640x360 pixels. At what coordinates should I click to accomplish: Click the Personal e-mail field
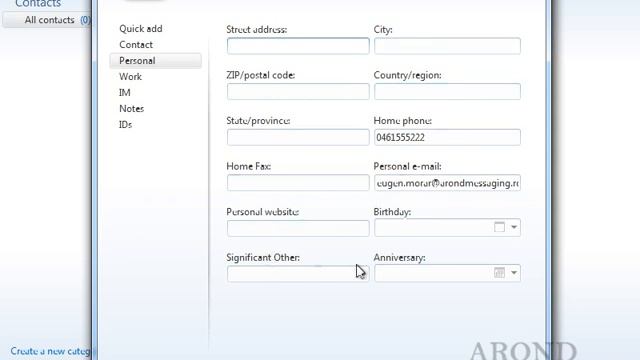(x=447, y=183)
